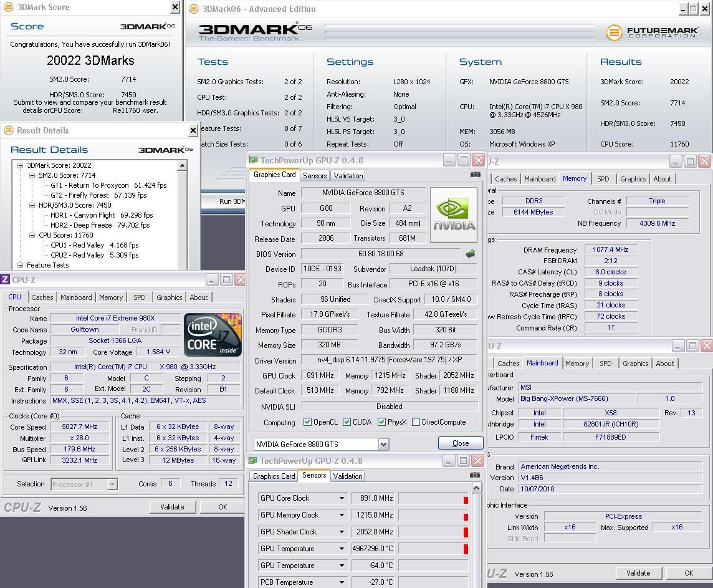The height and width of the screenshot is (588, 713).
Task: Click the Intel Core i7 logo in CPU-Z
Action: tap(213, 334)
